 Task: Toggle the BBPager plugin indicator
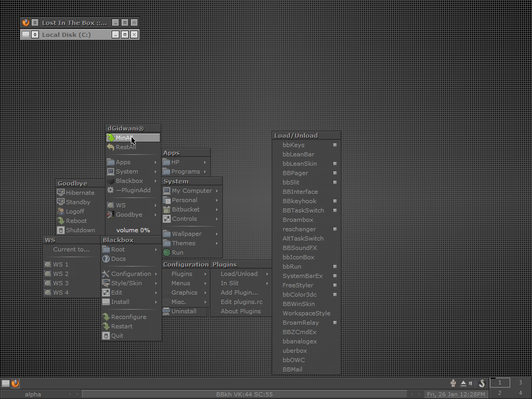[335, 173]
